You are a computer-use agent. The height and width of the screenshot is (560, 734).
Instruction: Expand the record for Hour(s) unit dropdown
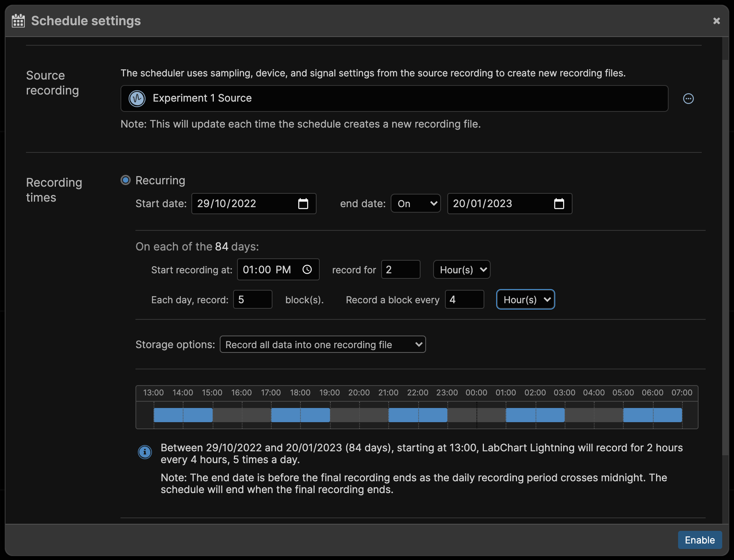point(462,270)
